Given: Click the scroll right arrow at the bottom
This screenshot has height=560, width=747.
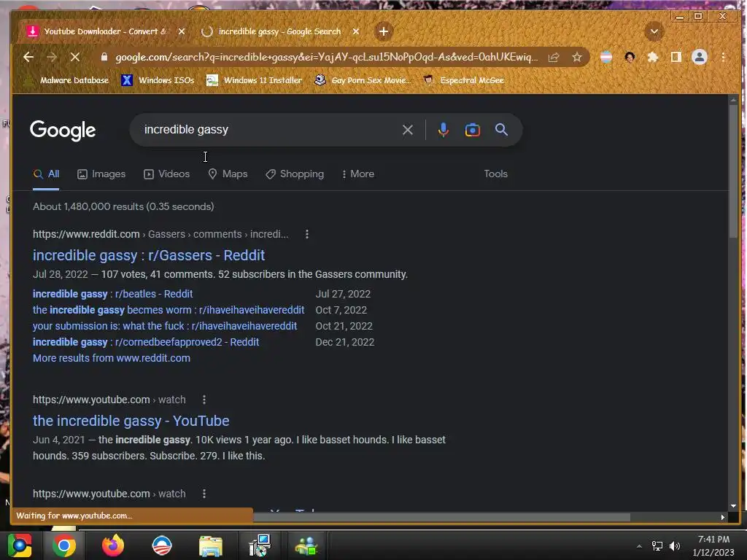Looking at the screenshot, I should [x=723, y=517].
